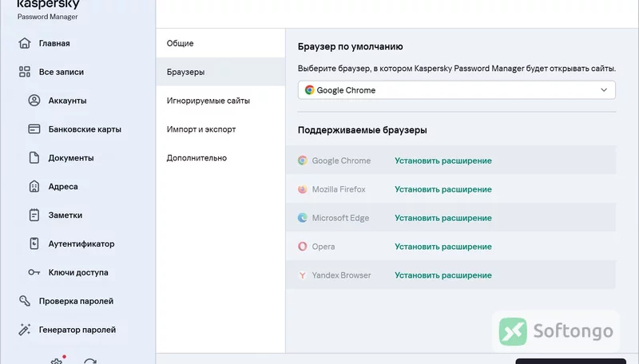This screenshot has height=364, width=639.
Task: Click the Opera browser icon
Action: tap(303, 247)
